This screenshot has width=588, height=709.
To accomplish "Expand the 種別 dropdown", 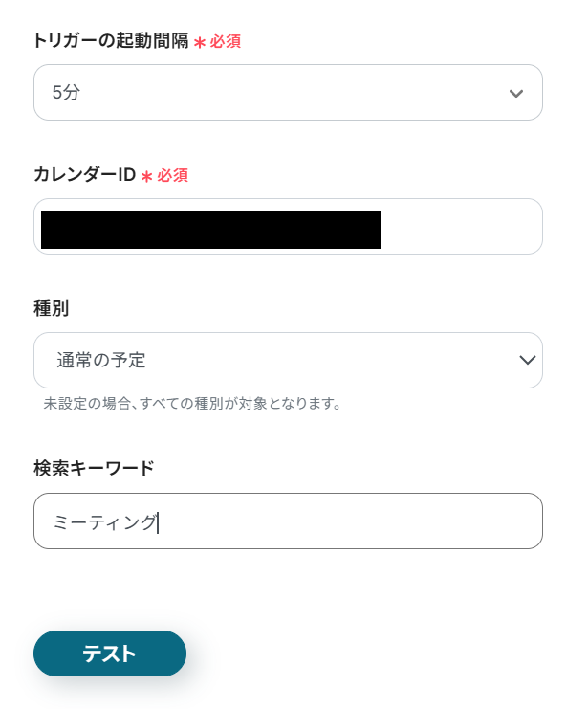I will (x=287, y=360).
